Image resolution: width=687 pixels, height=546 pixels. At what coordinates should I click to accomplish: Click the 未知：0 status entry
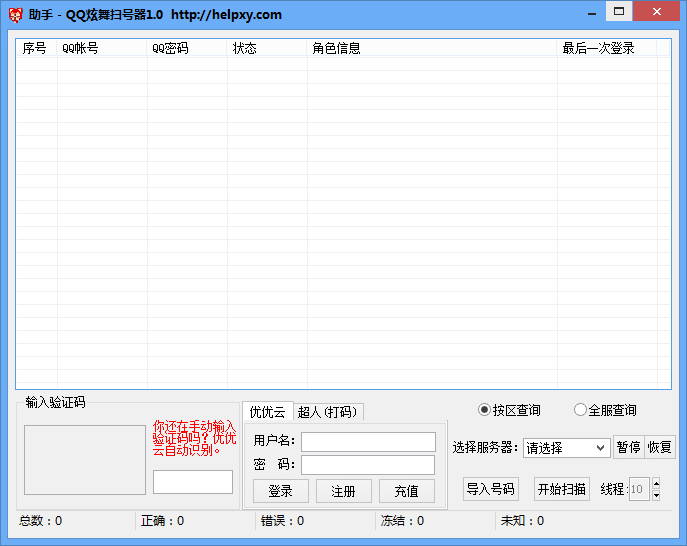click(x=522, y=521)
